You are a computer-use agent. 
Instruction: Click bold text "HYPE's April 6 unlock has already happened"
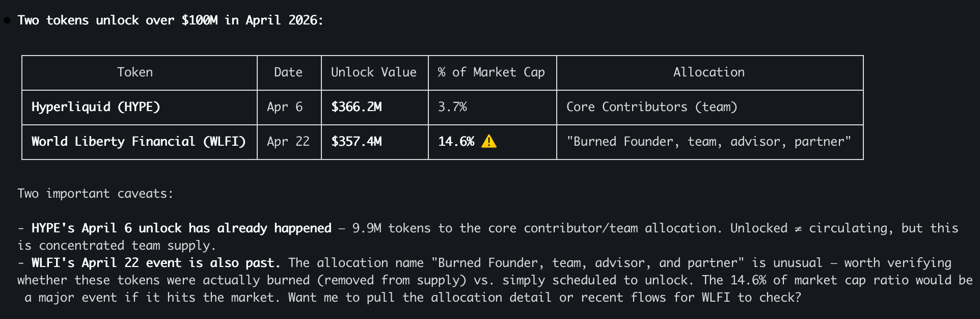pos(181,228)
